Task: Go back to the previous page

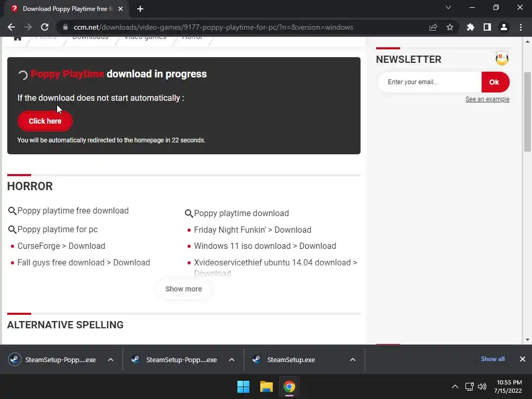Action: click(x=11, y=27)
